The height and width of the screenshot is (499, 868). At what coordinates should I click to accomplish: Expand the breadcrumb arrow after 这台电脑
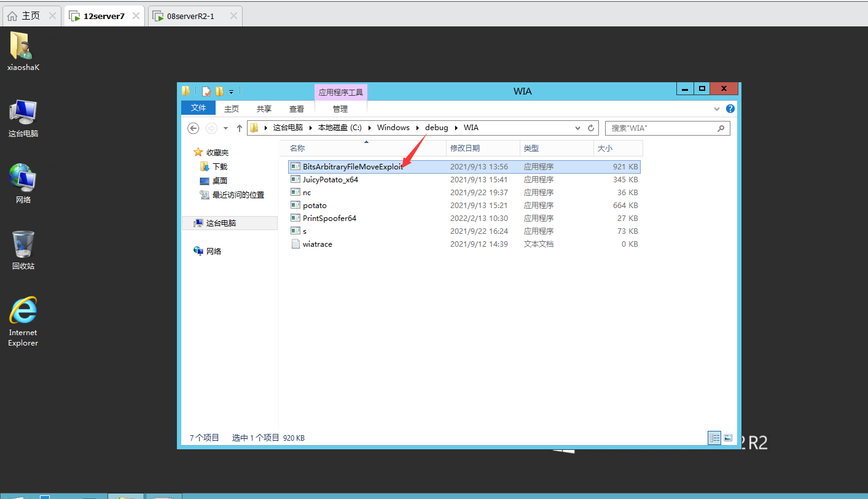(x=310, y=128)
